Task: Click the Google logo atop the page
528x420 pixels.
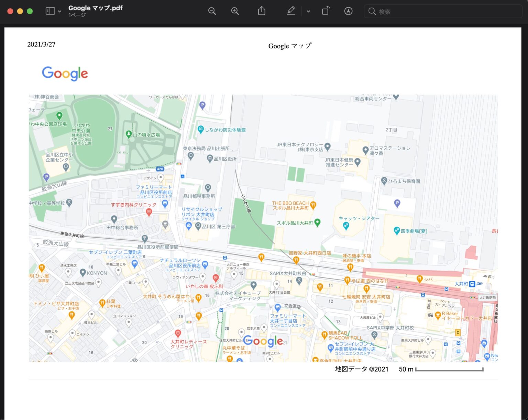Action: [x=65, y=73]
